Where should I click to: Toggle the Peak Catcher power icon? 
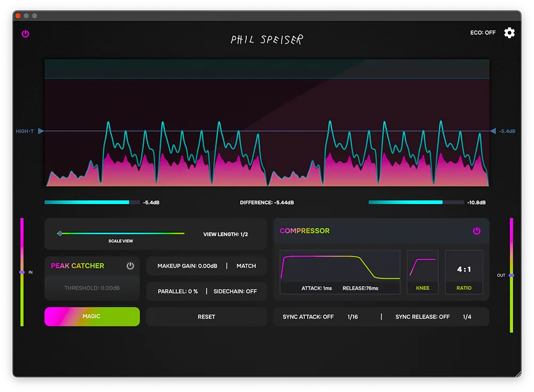pos(130,265)
